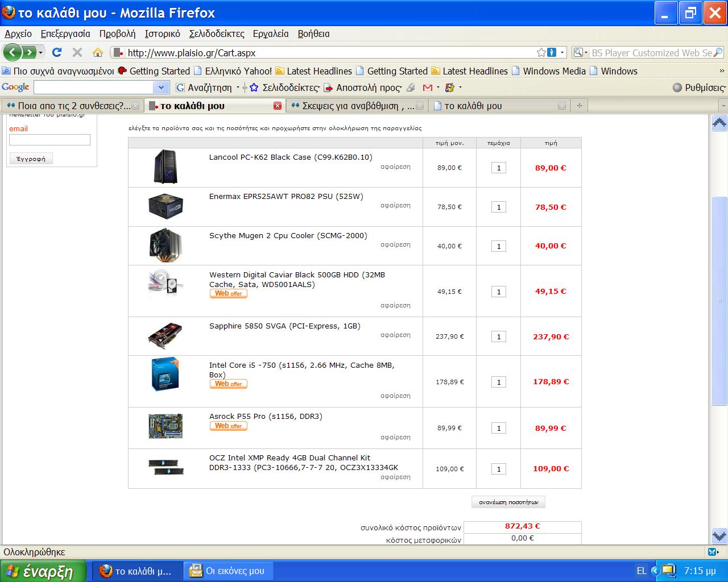Click the Web offer badge under Western Digital
The image size is (728, 582).
[x=229, y=293]
